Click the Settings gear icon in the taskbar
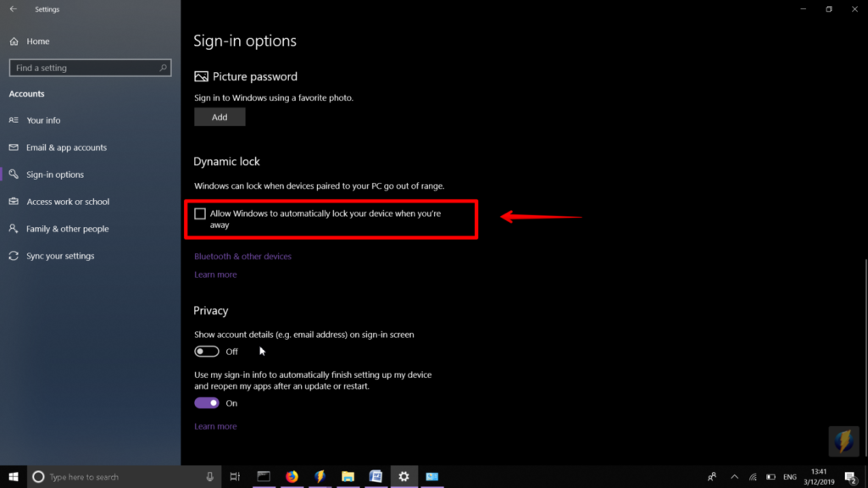The width and height of the screenshot is (868, 488). coord(404,476)
